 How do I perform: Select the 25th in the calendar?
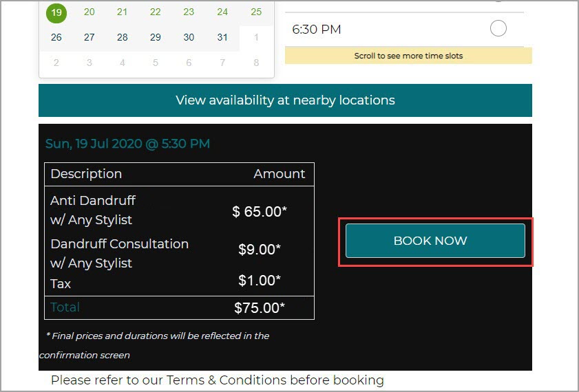(256, 12)
